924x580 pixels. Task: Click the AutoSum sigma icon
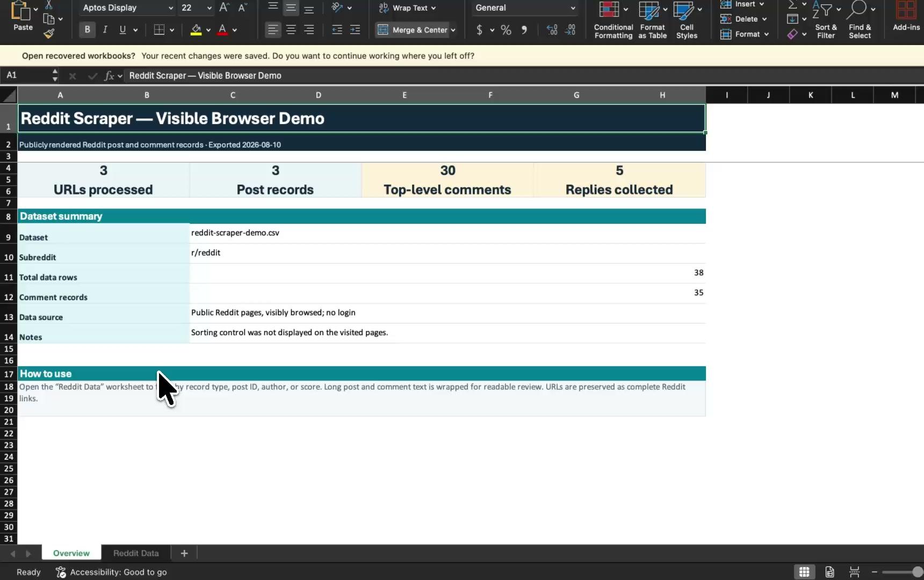792,5
